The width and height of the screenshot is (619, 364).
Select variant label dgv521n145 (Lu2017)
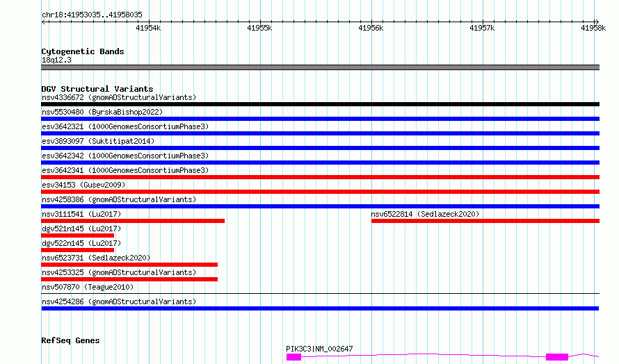click(x=81, y=229)
